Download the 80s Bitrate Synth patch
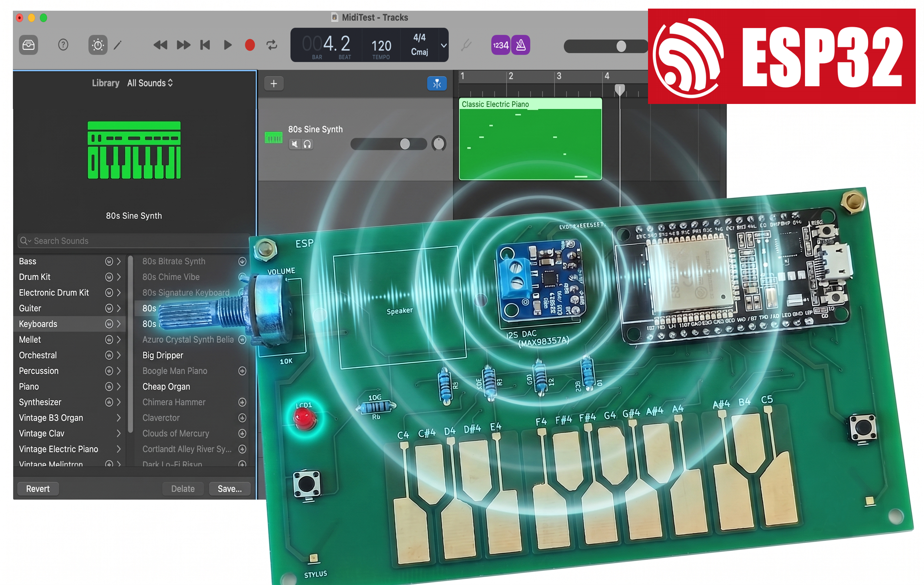This screenshot has height=585, width=924. (x=242, y=261)
